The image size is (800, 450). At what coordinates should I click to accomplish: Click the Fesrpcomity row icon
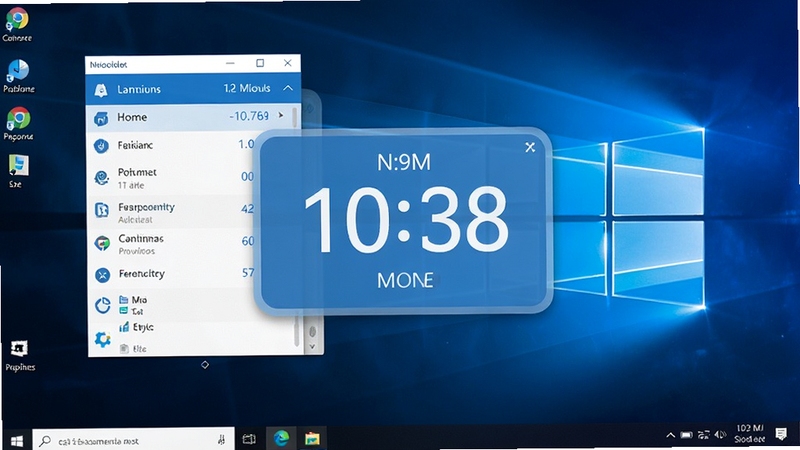(102, 210)
